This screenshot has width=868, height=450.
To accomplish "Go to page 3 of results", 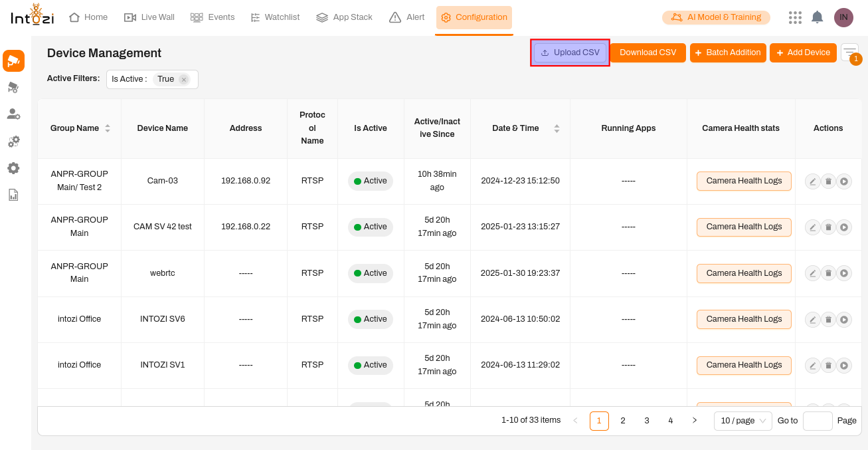I will coord(647,421).
